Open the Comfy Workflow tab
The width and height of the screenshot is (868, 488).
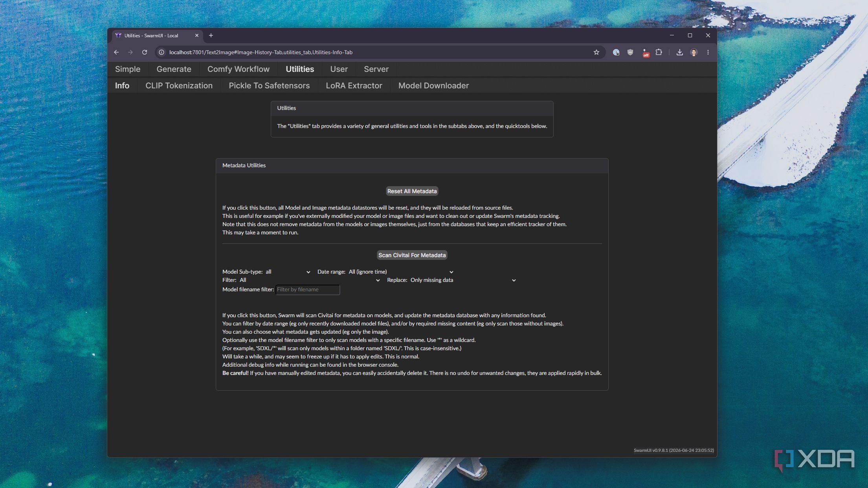point(239,69)
